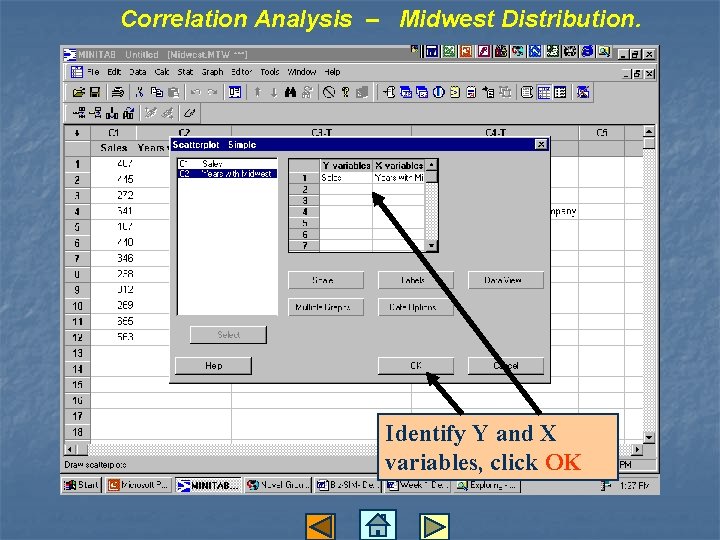Click the Undo arrow icon
Screen dimensions: 720x540
pos(196,92)
